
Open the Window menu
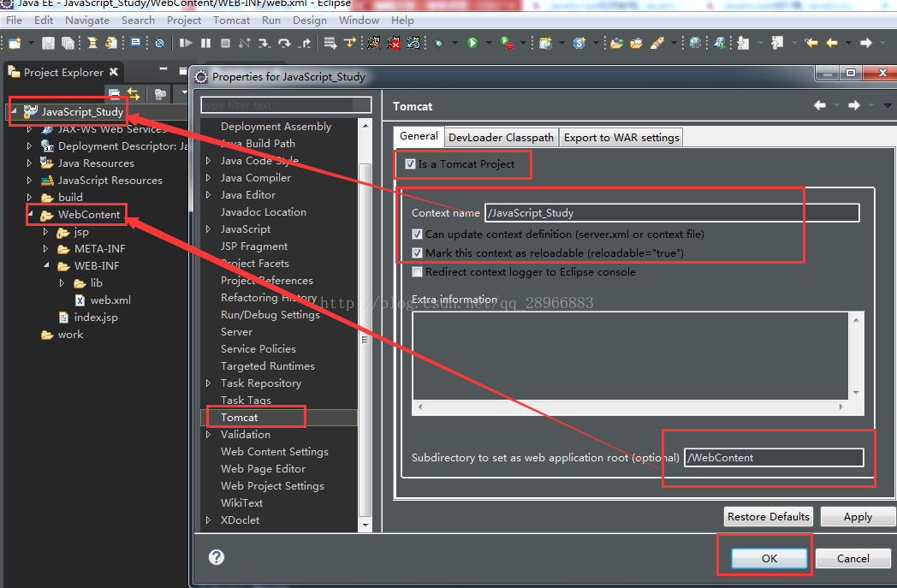click(x=359, y=20)
